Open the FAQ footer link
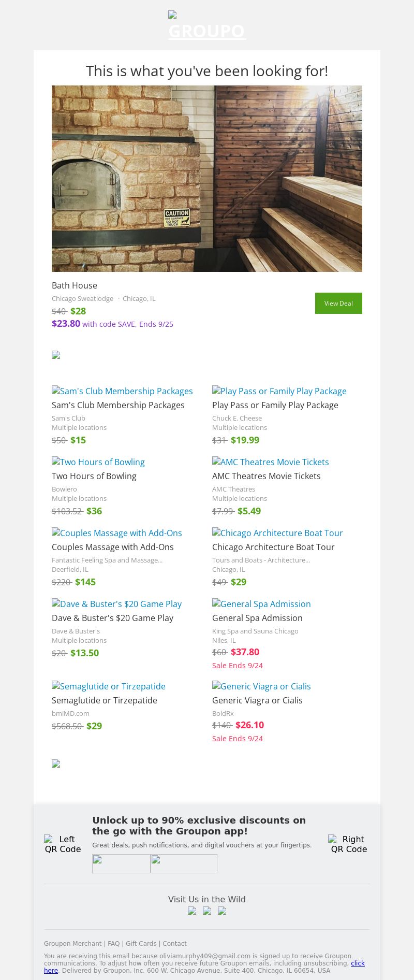Viewport: 414px width, 980px height. [113, 944]
